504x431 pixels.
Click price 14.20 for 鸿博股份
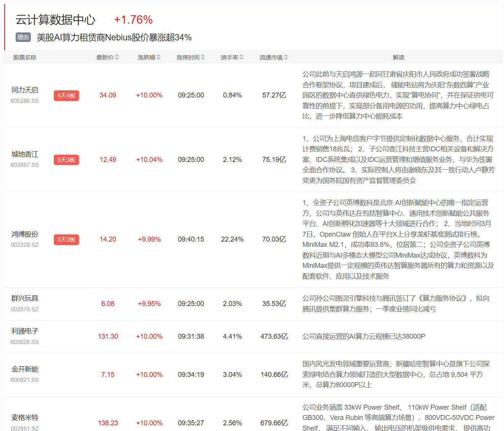click(x=108, y=239)
